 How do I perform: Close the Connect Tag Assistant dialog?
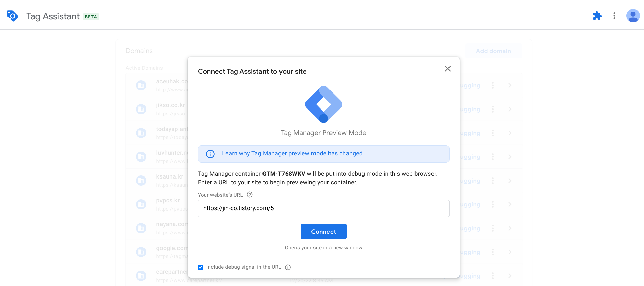click(448, 69)
